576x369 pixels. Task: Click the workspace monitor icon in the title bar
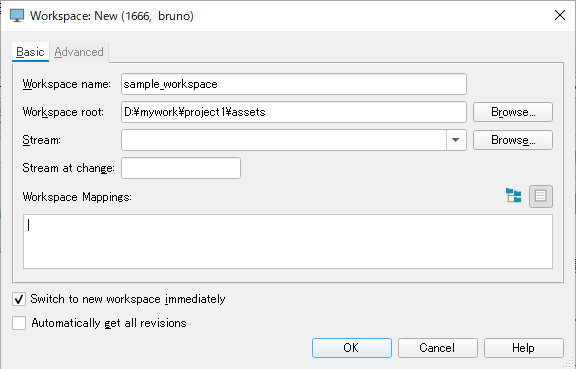coord(17,16)
